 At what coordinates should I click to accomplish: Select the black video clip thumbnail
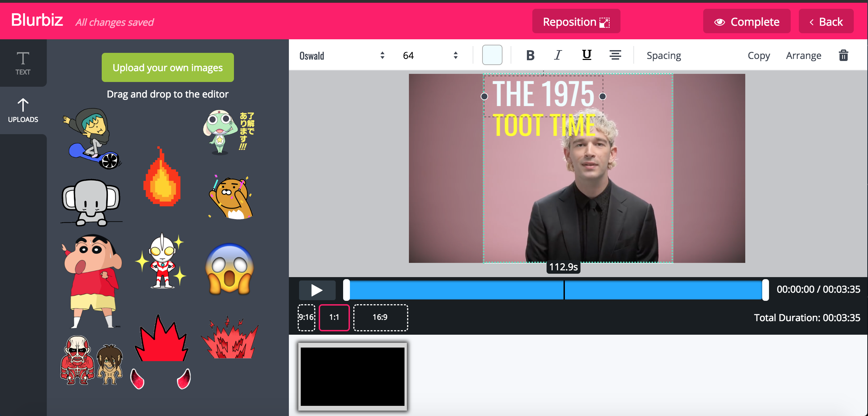[x=352, y=376]
